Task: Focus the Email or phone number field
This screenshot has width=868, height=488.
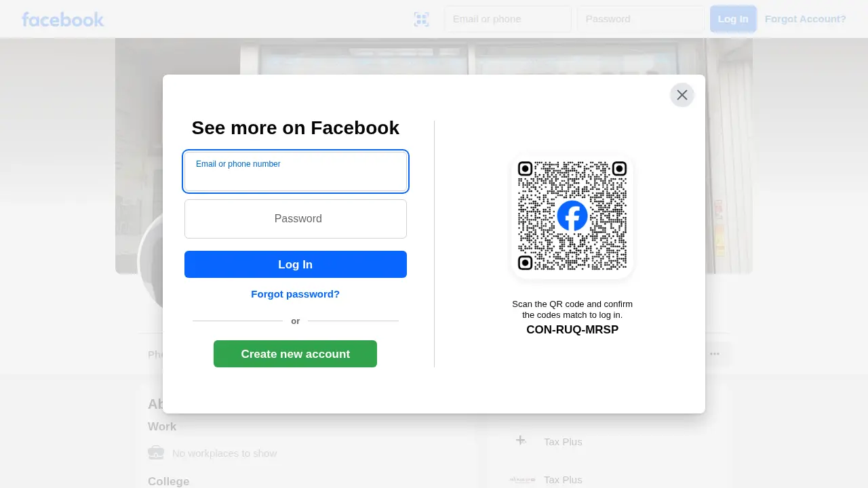Action: 296,171
